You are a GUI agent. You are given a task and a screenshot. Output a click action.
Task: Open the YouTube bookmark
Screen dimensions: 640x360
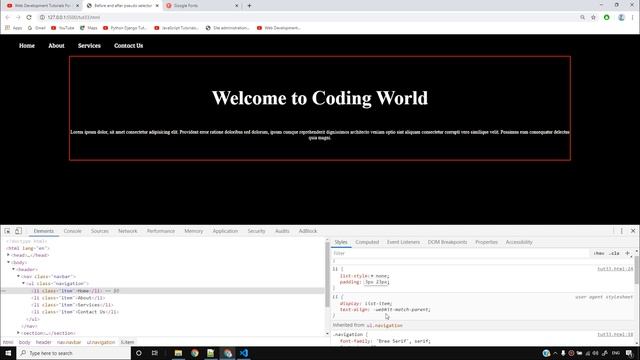[62, 28]
